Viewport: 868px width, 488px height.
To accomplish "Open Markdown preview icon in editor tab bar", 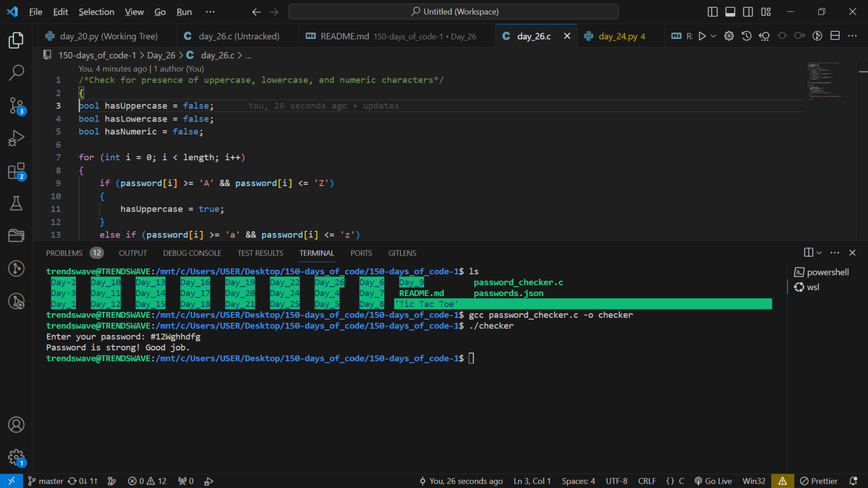I will [x=676, y=35].
